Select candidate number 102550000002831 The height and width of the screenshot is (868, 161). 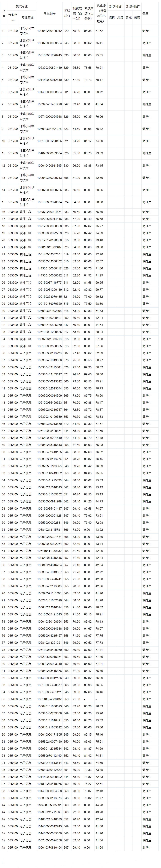tap(49, 523)
